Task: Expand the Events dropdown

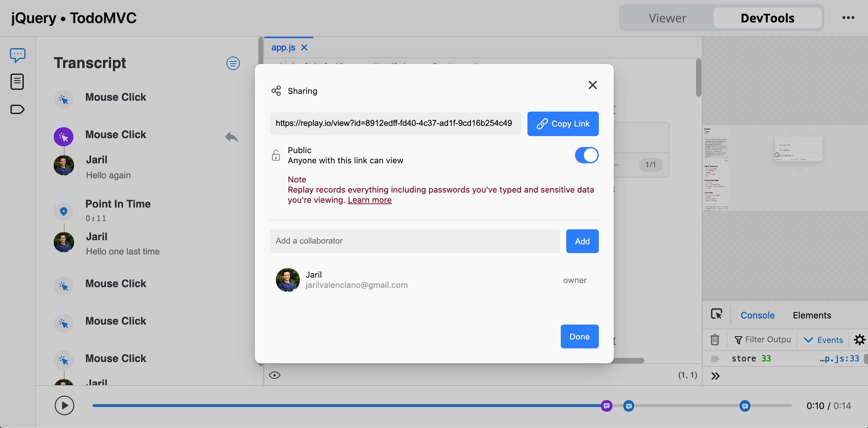Action: tap(823, 340)
